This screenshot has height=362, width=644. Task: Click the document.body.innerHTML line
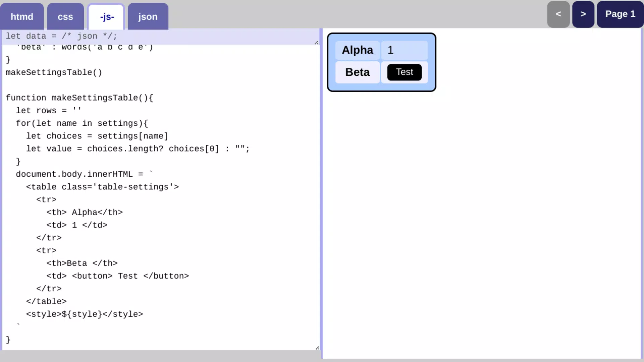(84, 174)
